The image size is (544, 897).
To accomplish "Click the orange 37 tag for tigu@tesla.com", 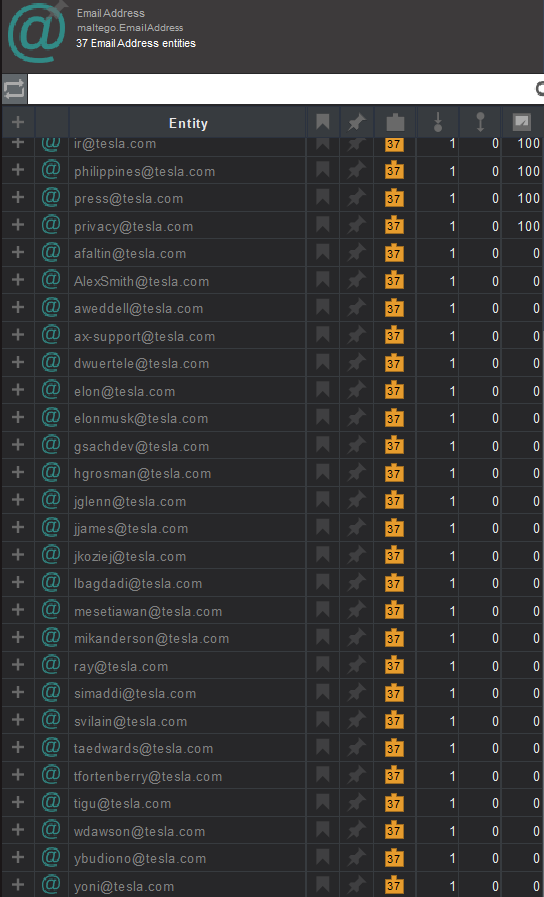I will (394, 803).
